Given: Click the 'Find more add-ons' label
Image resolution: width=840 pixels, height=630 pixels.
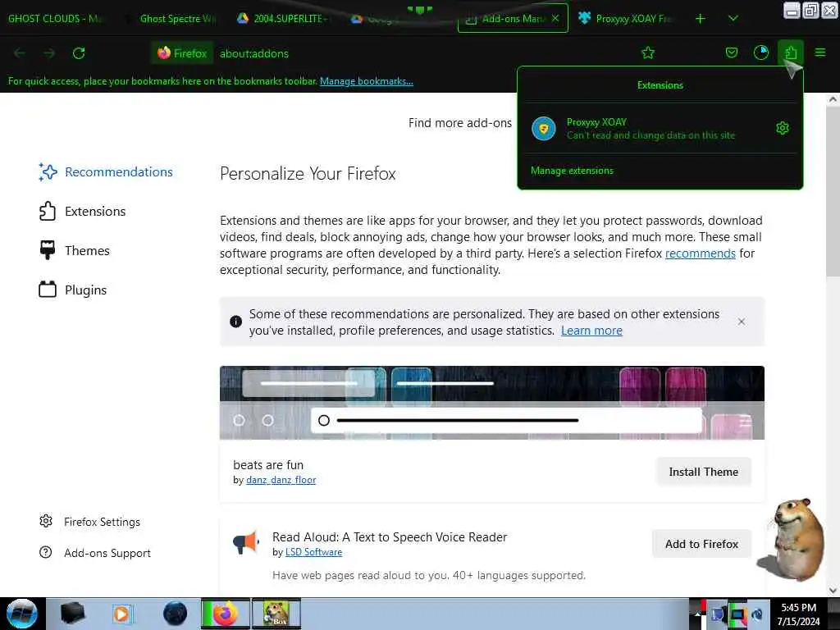Looking at the screenshot, I should (459, 123).
